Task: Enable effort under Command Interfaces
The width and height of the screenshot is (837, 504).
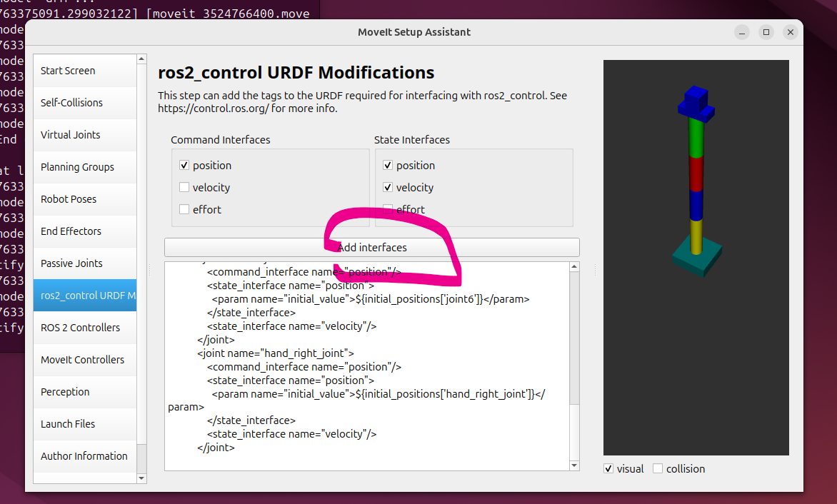Action: [x=184, y=209]
